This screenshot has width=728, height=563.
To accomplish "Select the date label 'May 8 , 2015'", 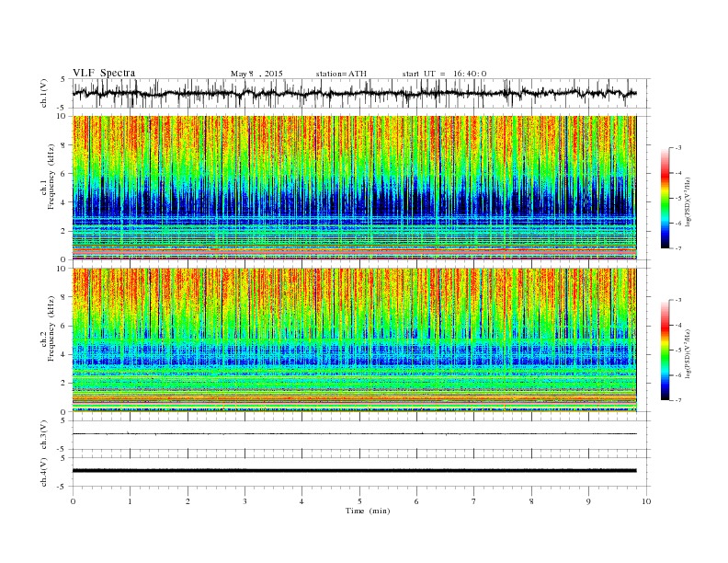I will [256, 74].
